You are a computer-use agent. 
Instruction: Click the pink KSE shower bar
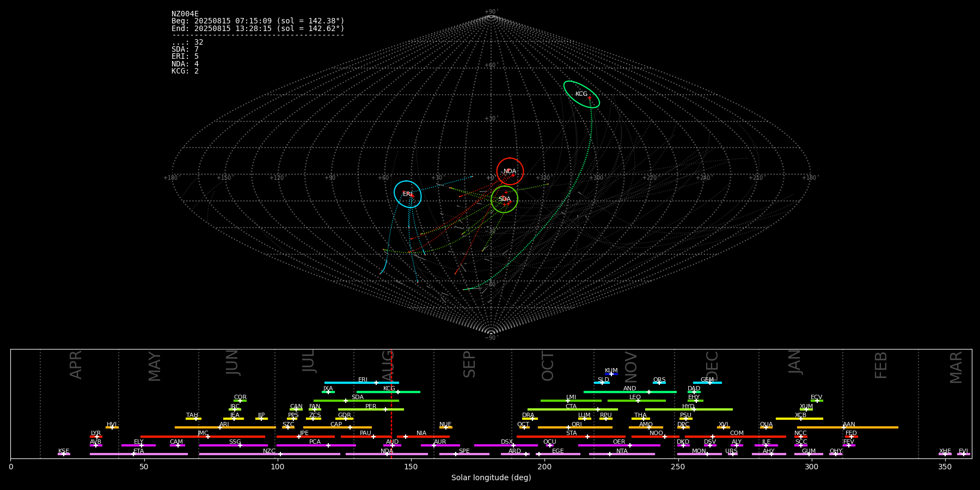point(64,454)
